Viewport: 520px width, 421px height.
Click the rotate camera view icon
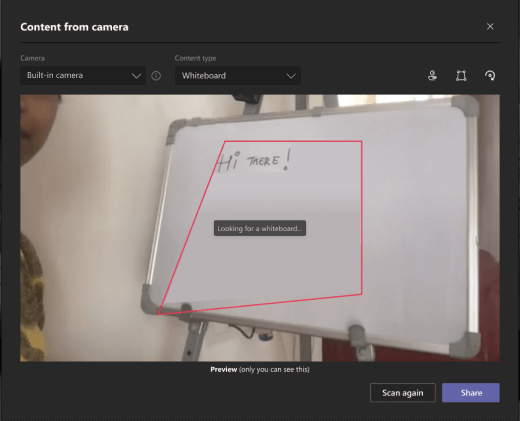[x=490, y=76]
